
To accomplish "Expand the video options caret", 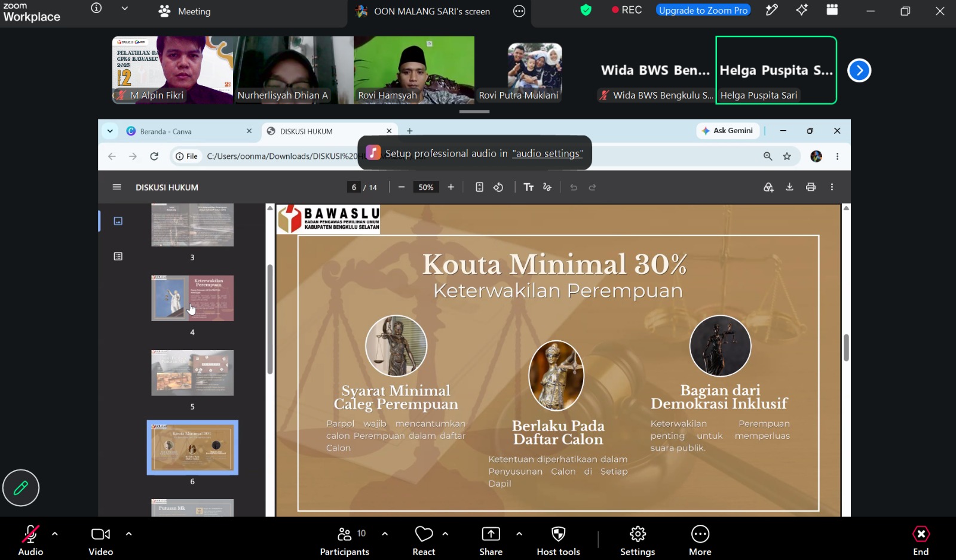I will pos(128,534).
